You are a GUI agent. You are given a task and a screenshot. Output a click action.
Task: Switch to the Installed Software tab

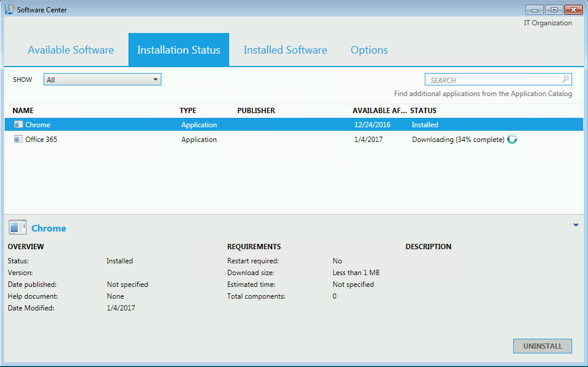point(285,50)
